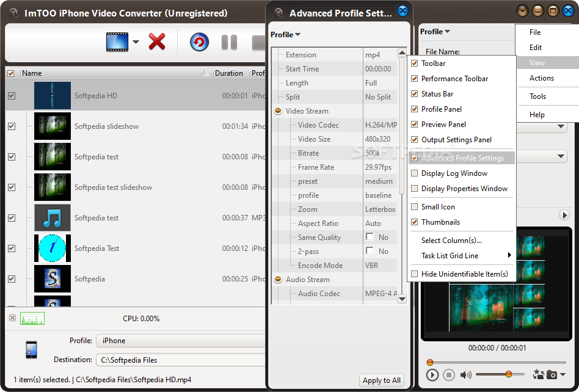Expand Task List Grid Line submenu
The width and height of the screenshot is (579, 392).
click(461, 255)
